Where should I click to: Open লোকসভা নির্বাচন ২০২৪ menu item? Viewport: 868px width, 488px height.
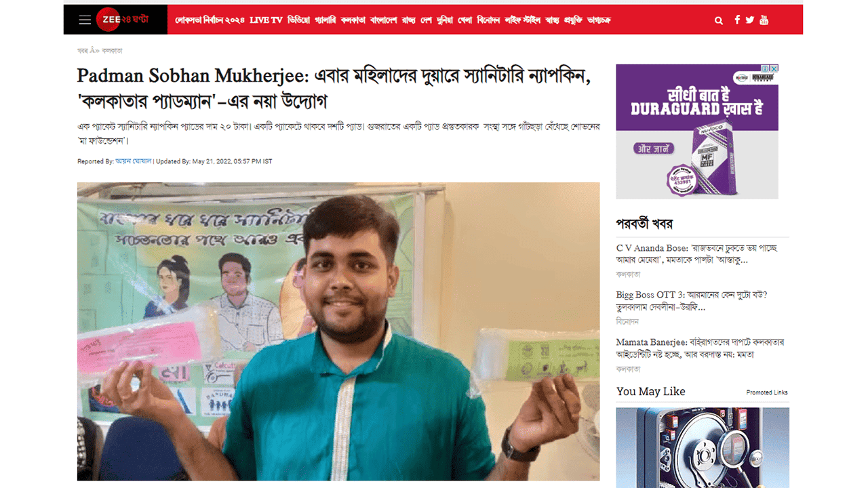click(x=210, y=20)
